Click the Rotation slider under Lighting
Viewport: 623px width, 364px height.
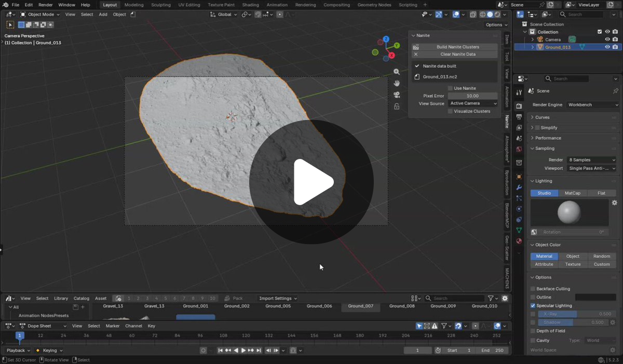pyautogui.click(x=573, y=232)
